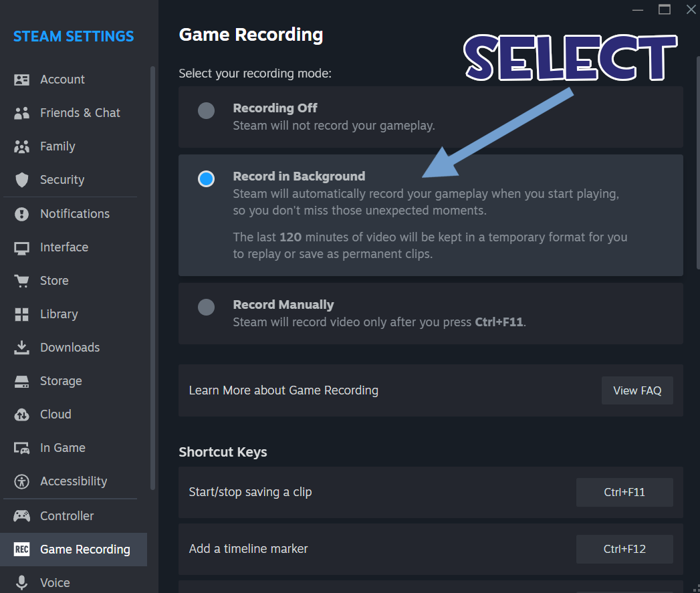Click the View FAQ button

click(x=637, y=390)
